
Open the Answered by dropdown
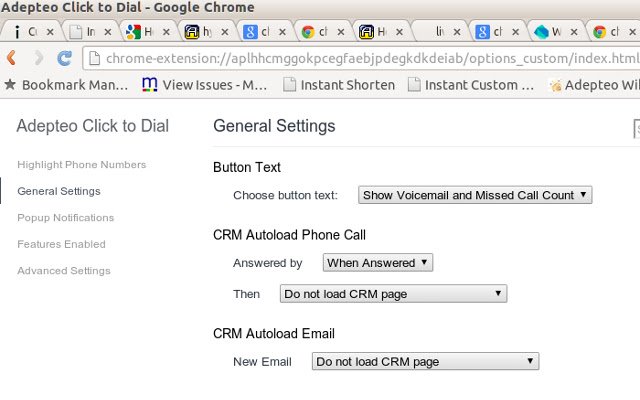pos(378,263)
